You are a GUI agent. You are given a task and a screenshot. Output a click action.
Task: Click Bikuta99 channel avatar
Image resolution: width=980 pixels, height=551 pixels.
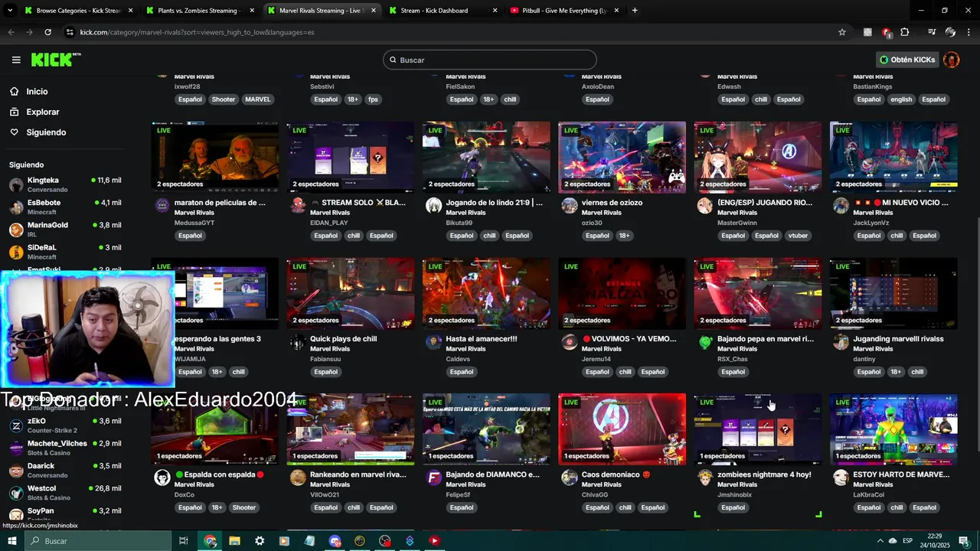coord(433,205)
